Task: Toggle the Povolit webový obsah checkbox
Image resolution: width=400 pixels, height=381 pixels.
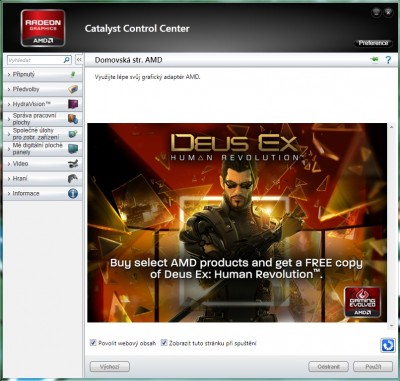Action: point(93,342)
